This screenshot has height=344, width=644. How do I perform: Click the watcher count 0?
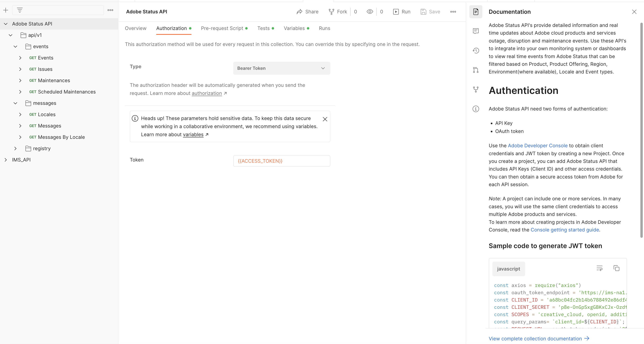click(x=381, y=12)
